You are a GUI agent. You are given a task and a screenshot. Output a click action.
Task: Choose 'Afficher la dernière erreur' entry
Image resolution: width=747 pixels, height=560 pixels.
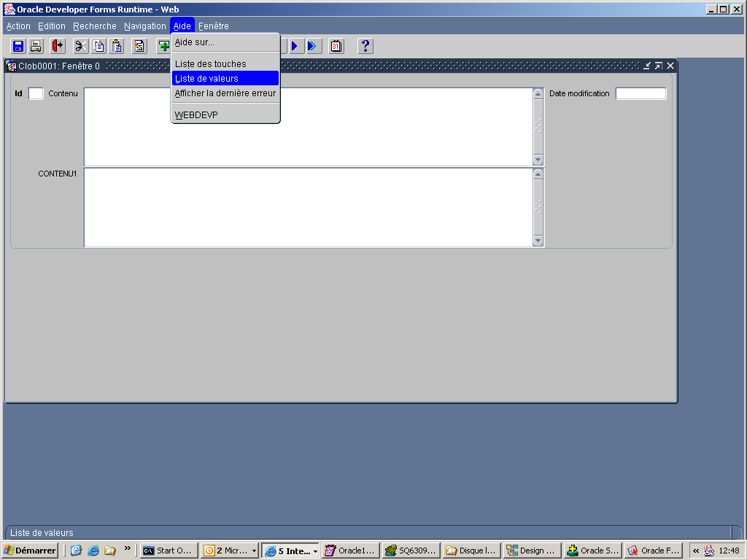click(225, 93)
